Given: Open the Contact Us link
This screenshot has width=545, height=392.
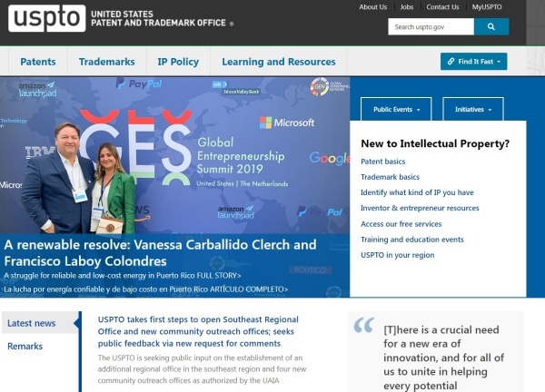Looking at the screenshot, I should (x=442, y=7).
